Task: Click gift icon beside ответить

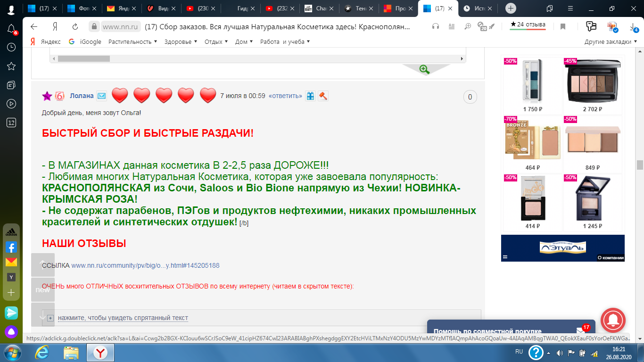Action: [x=310, y=96]
